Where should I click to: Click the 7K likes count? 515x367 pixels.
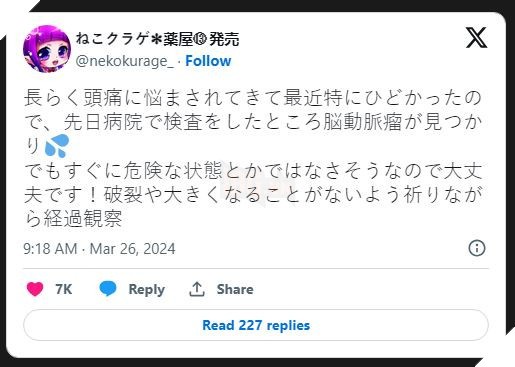click(x=64, y=289)
